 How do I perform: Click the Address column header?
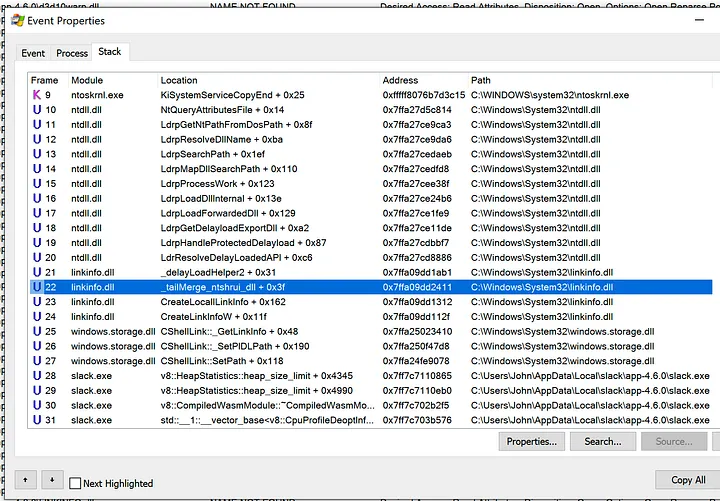400,80
